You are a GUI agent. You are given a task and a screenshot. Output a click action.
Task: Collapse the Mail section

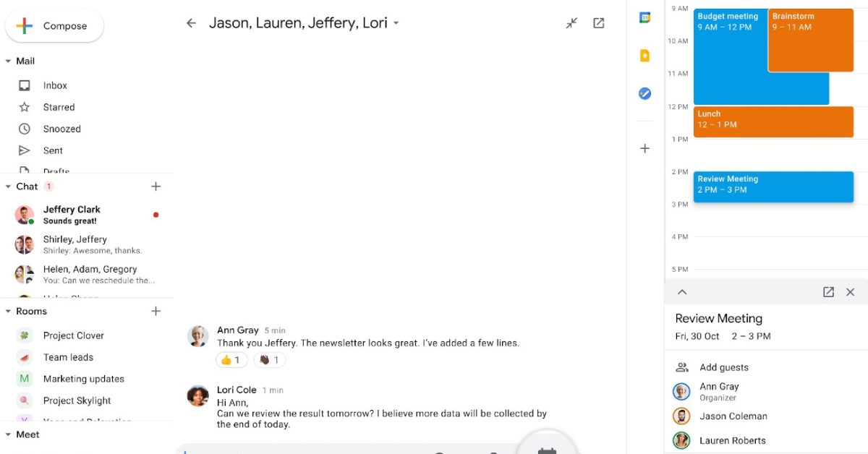click(x=8, y=61)
